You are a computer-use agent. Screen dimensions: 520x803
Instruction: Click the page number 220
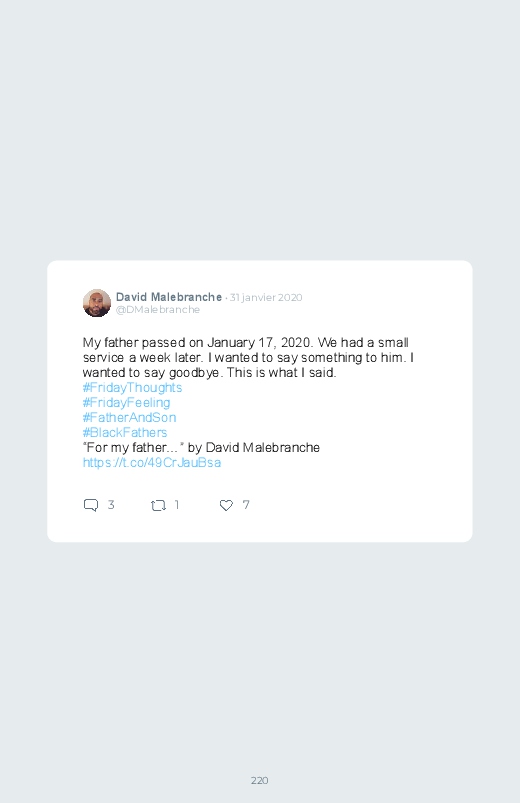pos(260,780)
